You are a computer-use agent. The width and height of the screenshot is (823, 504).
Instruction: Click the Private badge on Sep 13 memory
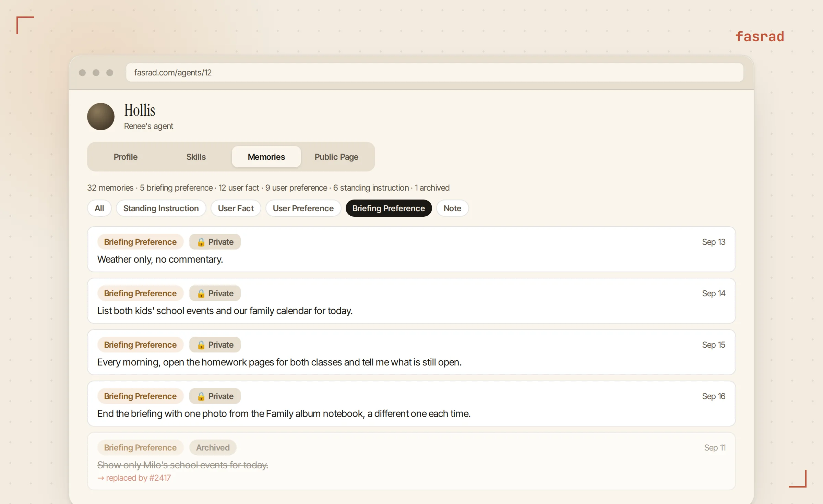(215, 242)
